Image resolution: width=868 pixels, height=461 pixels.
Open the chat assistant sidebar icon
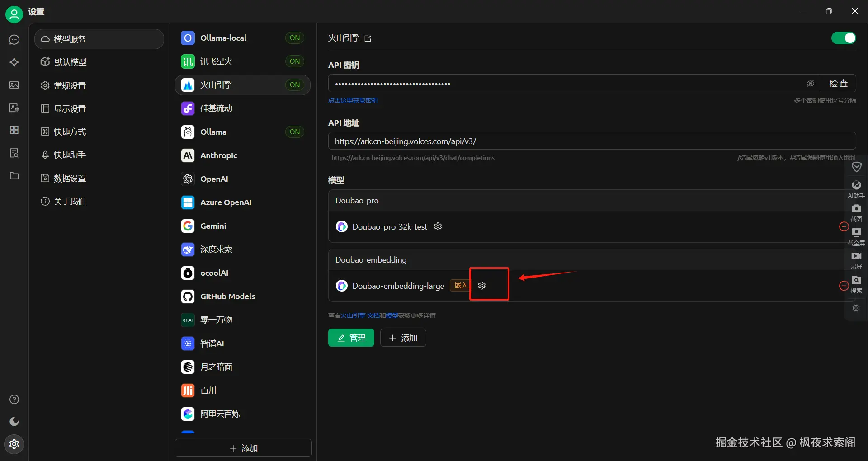[x=14, y=40]
